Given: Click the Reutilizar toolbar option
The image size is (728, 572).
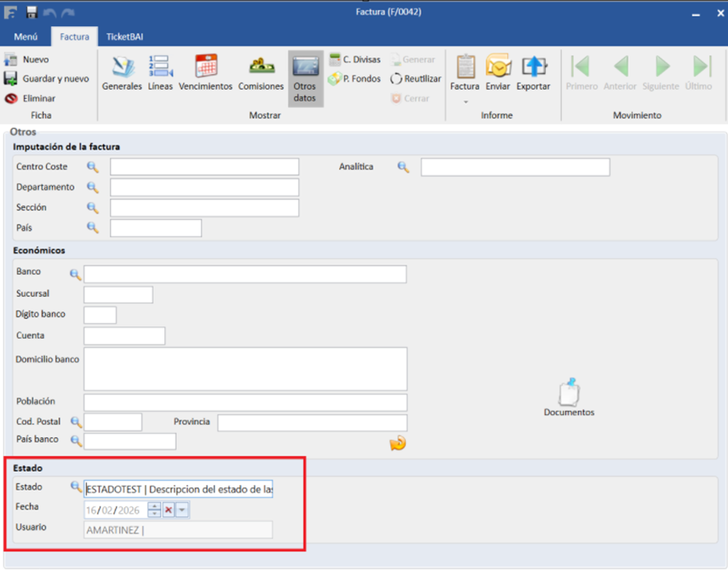Looking at the screenshot, I should [416, 79].
